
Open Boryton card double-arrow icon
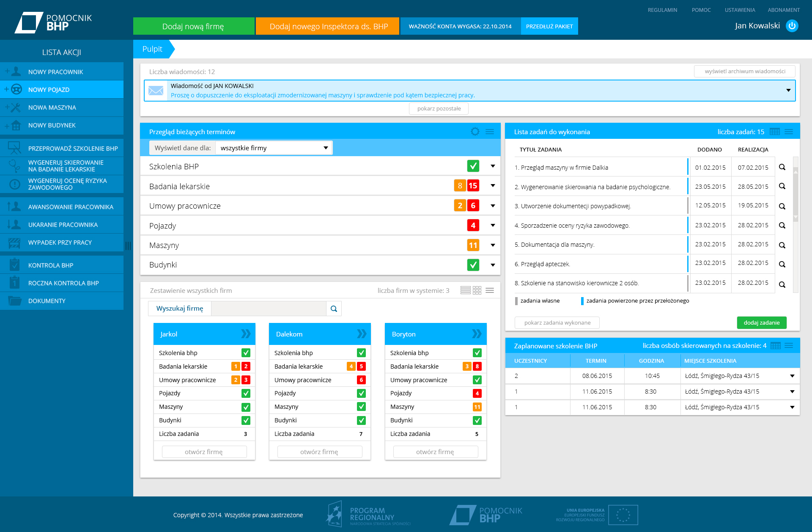coord(477,334)
